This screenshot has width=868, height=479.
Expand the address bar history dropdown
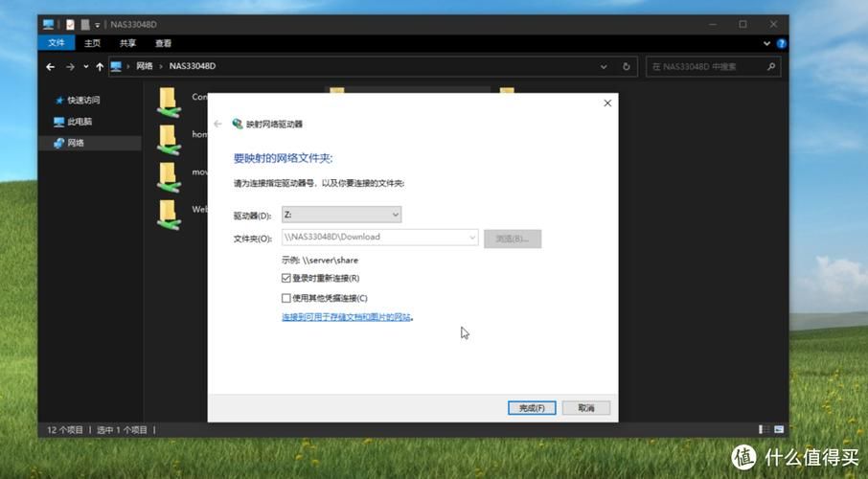coord(604,66)
